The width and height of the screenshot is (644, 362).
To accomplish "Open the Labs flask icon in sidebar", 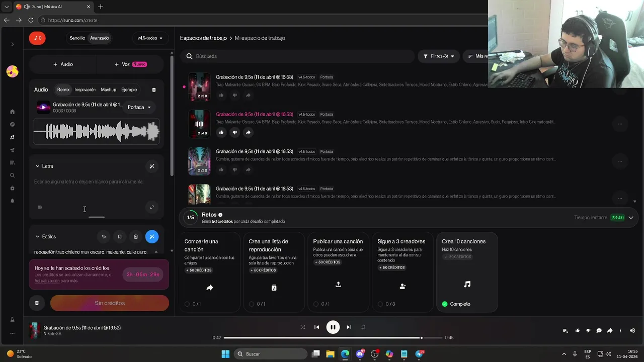I will (13, 319).
